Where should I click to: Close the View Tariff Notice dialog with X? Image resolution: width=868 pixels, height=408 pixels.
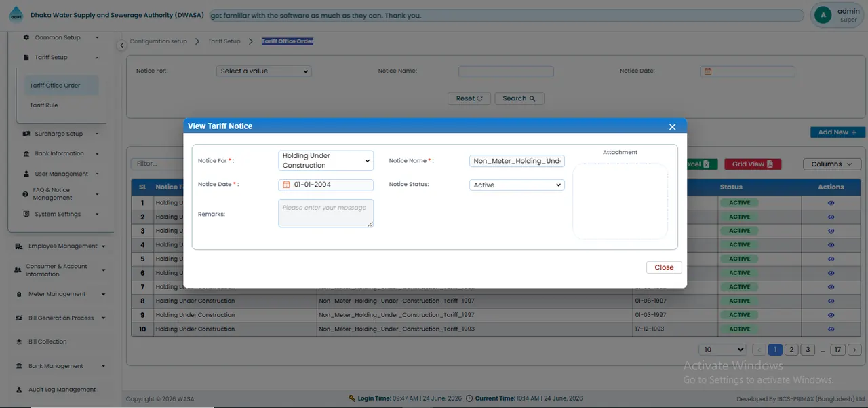click(x=673, y=127)
